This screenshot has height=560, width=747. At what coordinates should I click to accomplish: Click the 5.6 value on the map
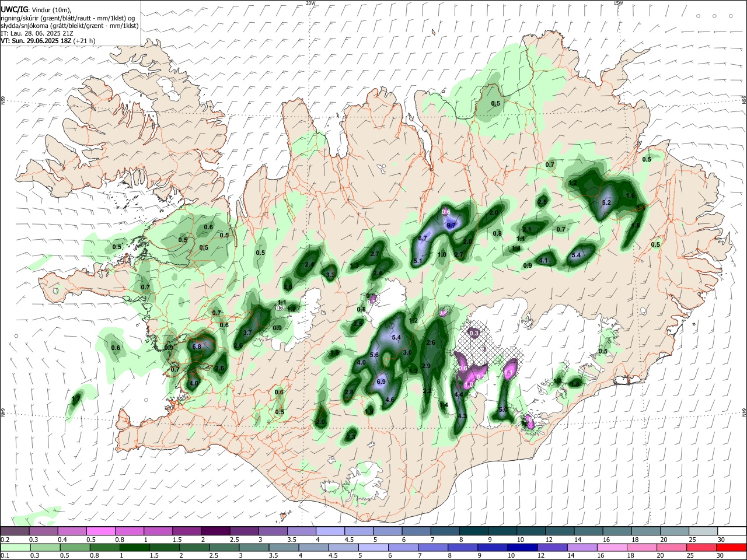[374, 355]
